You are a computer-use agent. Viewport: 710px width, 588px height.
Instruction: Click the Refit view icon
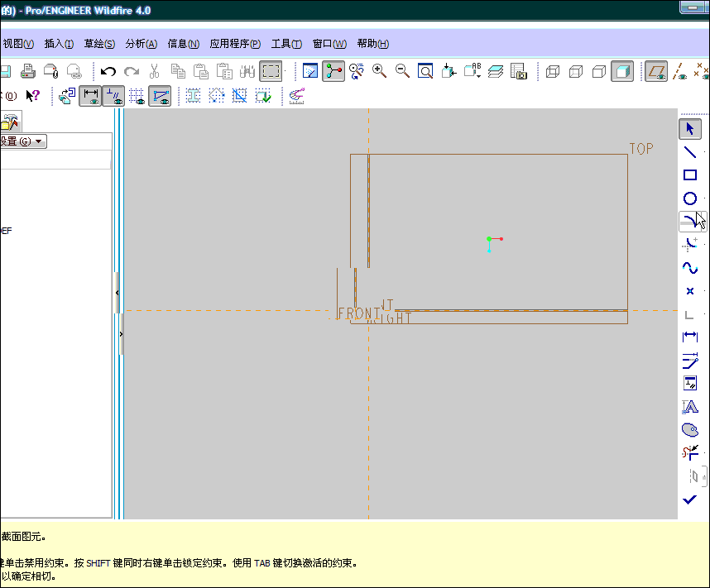(425, 71)
